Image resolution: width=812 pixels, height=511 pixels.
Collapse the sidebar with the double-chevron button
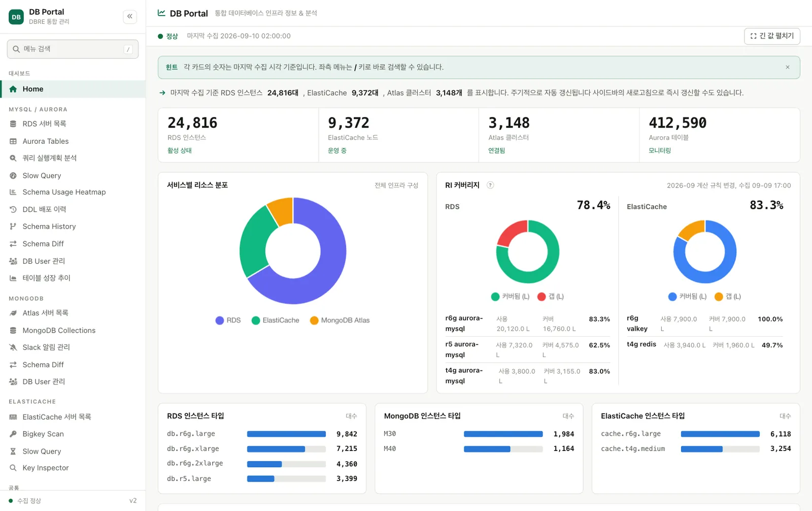click(x=130, y=17)
